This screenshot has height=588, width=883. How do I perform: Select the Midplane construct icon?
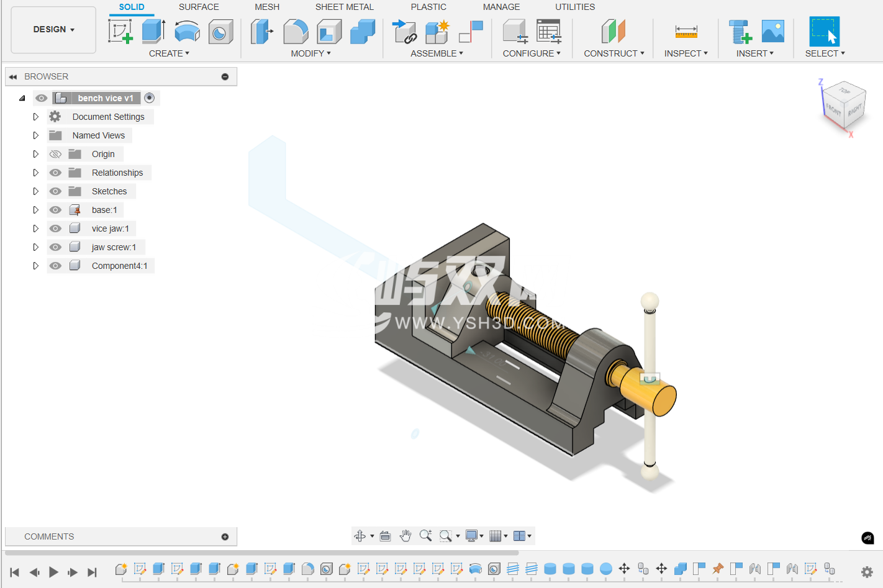click(x=614, y=31)
